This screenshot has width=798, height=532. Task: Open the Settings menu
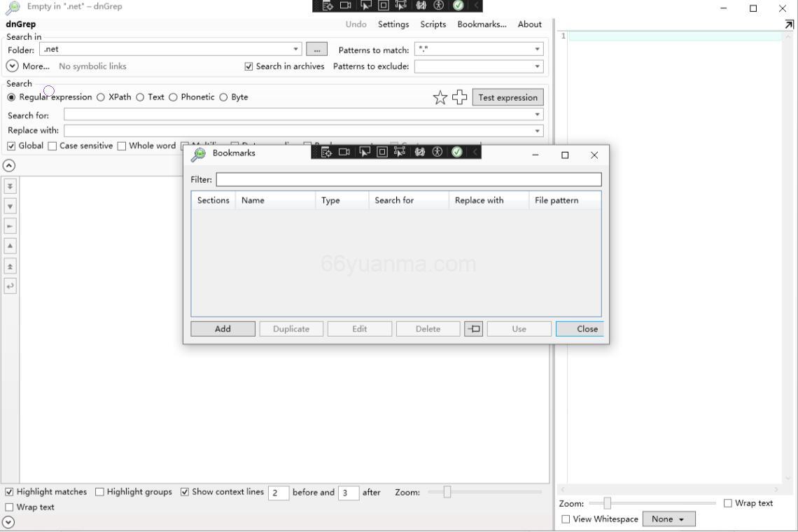(x=393, y=24)
